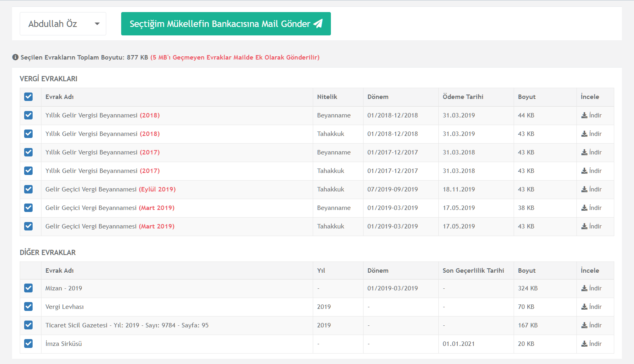Download the Mart 2019 Beyanname (38 KB)

click(591, 208)
